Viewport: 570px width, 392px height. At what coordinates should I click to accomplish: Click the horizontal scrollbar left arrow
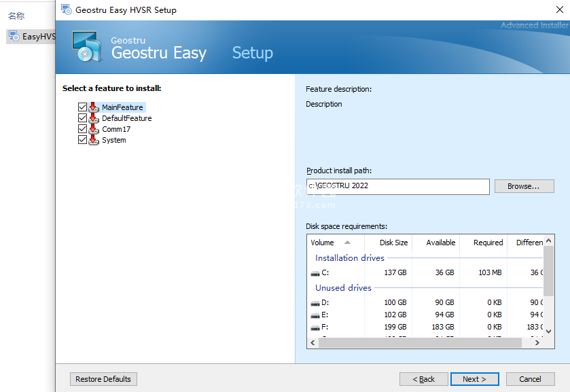tap(313, 342)
